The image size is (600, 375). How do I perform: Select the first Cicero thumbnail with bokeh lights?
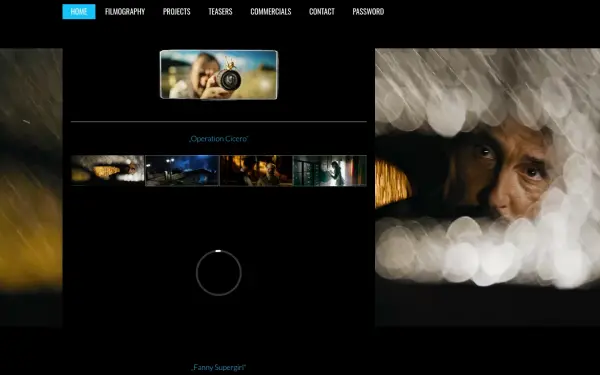click(x=108, y=170)
